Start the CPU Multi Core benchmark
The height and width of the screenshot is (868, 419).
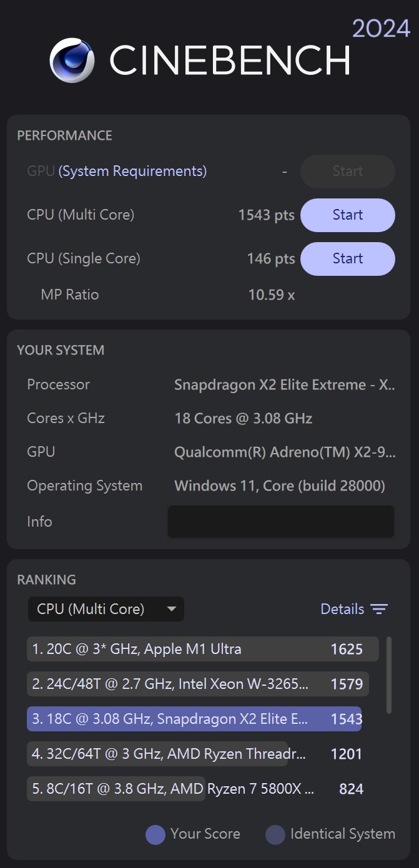click(348, 215)
